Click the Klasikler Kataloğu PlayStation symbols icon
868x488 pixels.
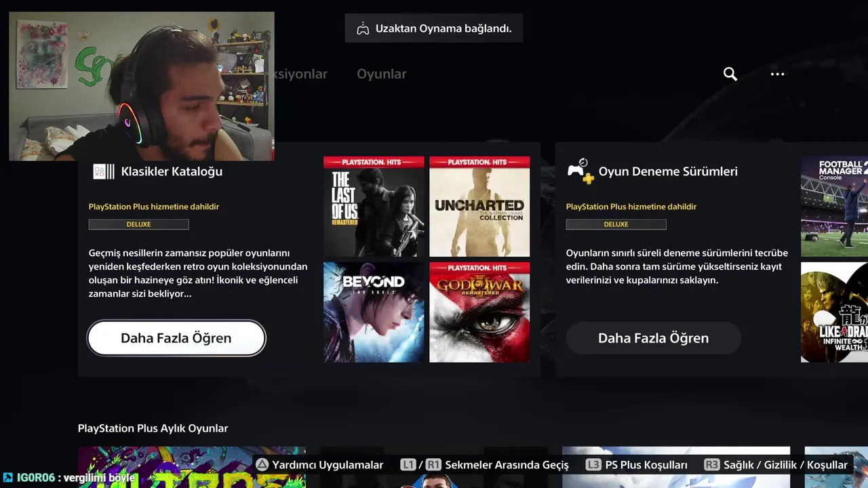[x=104, y=171]
